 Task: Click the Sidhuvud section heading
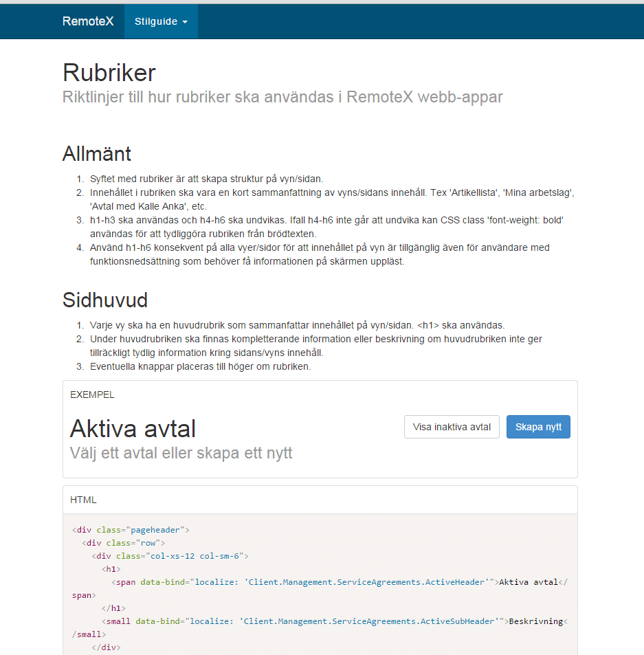105,300
